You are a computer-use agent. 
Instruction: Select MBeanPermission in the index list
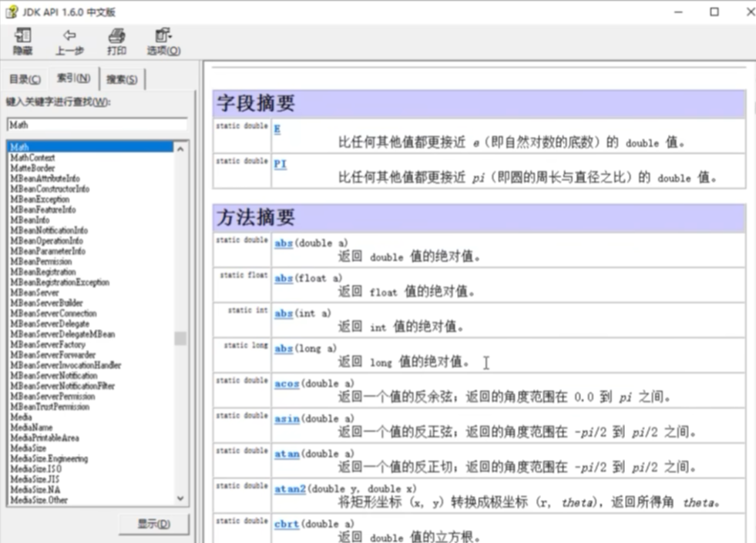[x=41, y=261]
